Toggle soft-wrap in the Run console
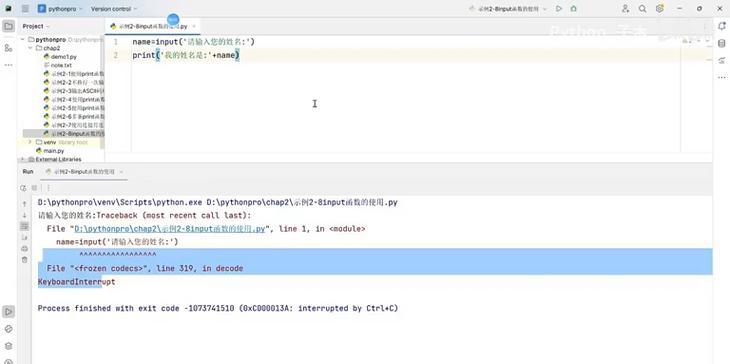The image size is (730, 364). pyautogui.click(x=25, y=226)
